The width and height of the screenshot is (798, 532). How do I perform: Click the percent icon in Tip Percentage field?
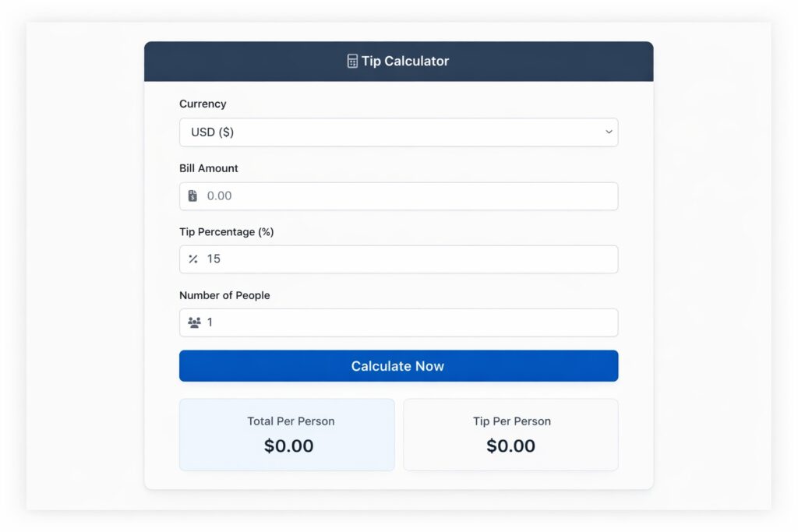click(193, 259)
